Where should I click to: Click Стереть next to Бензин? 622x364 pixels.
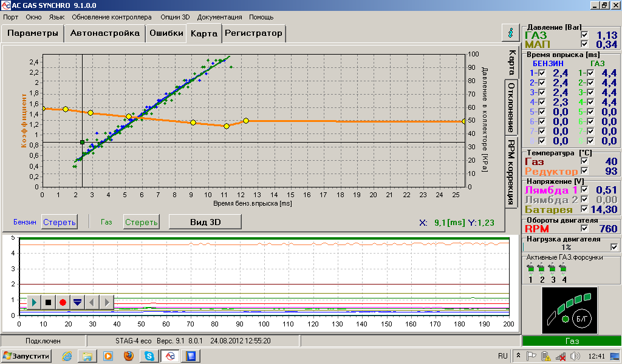(59, 222)
